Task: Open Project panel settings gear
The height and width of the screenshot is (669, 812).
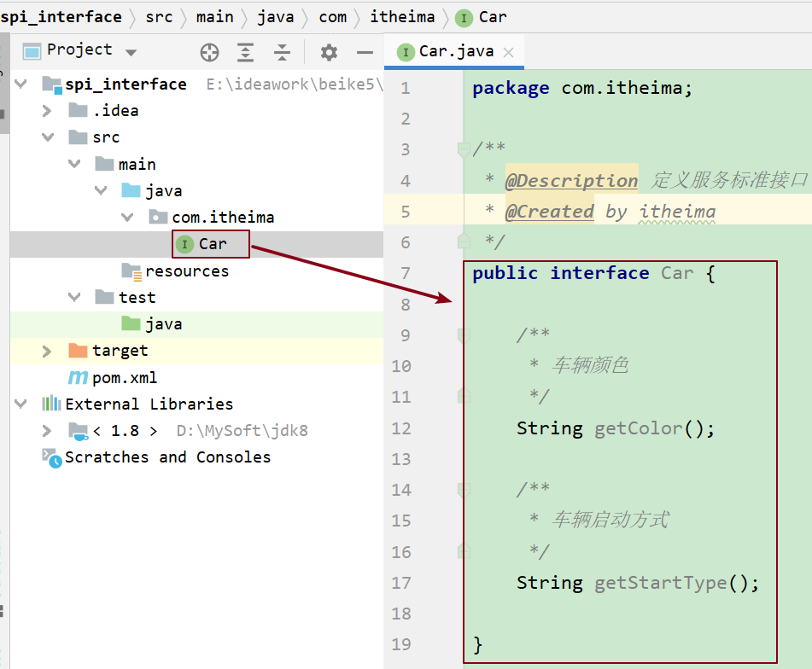Action: [329, 53]
